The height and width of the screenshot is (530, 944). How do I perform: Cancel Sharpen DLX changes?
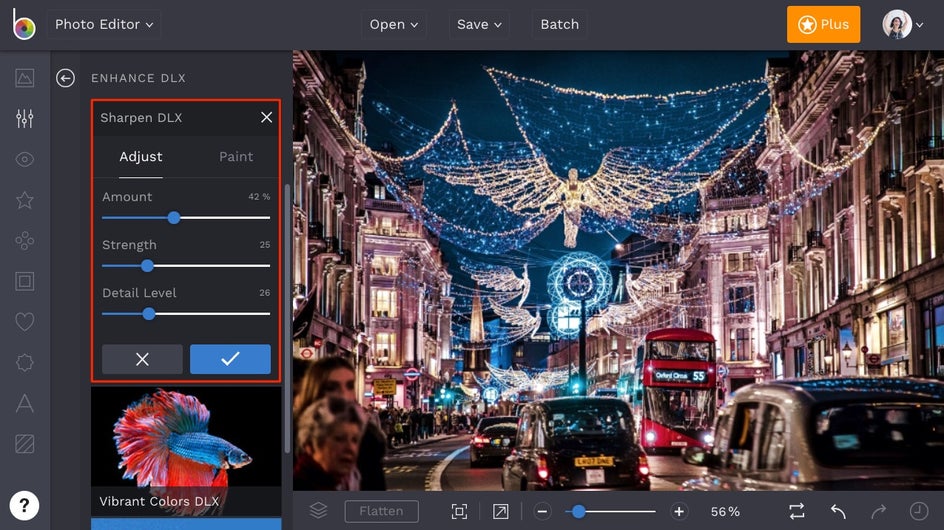click(142, 359)
